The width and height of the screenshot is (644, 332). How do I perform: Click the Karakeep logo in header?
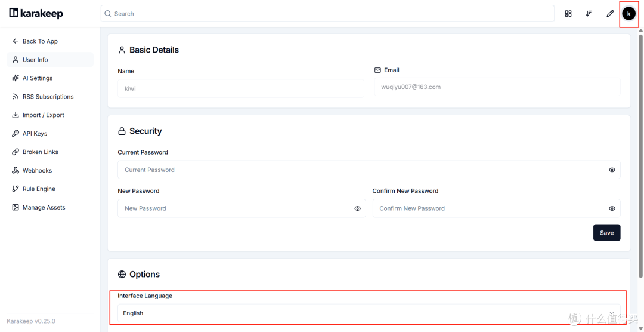[36, 13]
